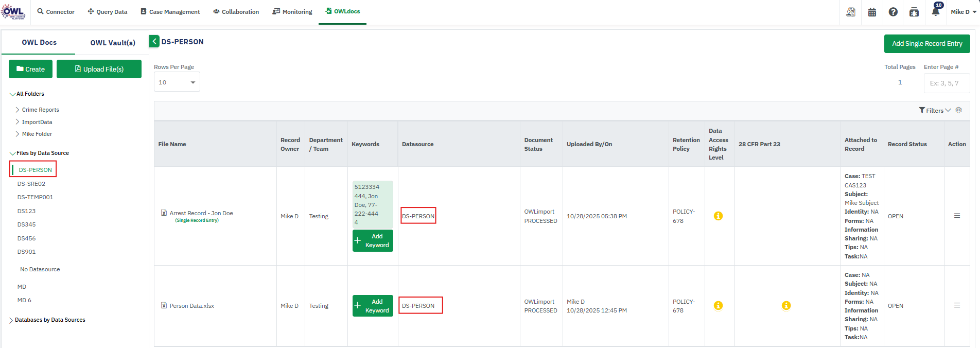Click Add Single Record Entry button
The width and height of the screenshot is (980, 348).
click(x=926, y=44)
